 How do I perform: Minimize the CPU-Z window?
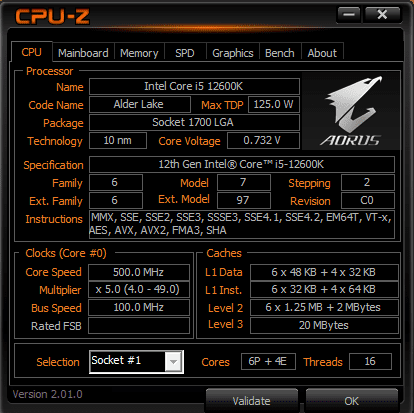click(x=349, y=15)
